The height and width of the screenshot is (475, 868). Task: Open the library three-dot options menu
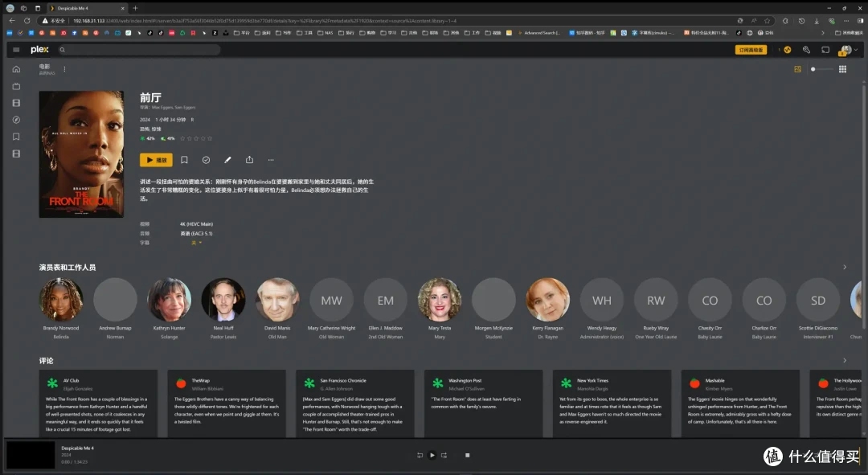[64, 69]
